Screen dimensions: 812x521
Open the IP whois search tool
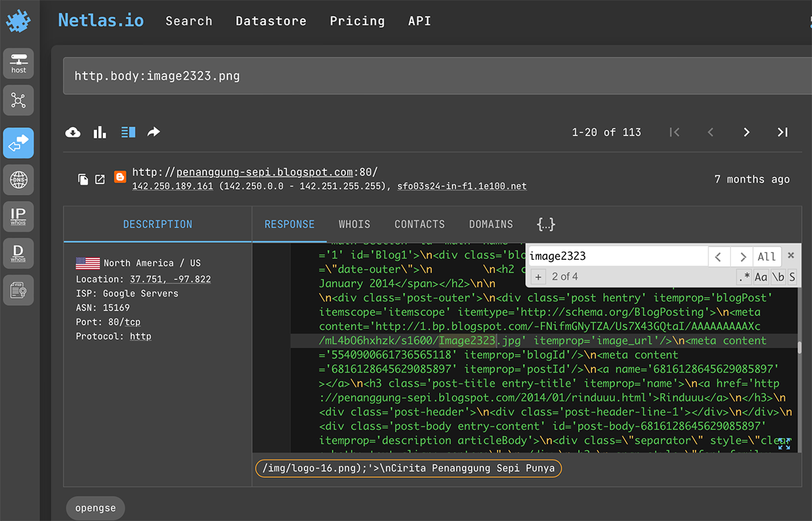click(x=18, y=217)
